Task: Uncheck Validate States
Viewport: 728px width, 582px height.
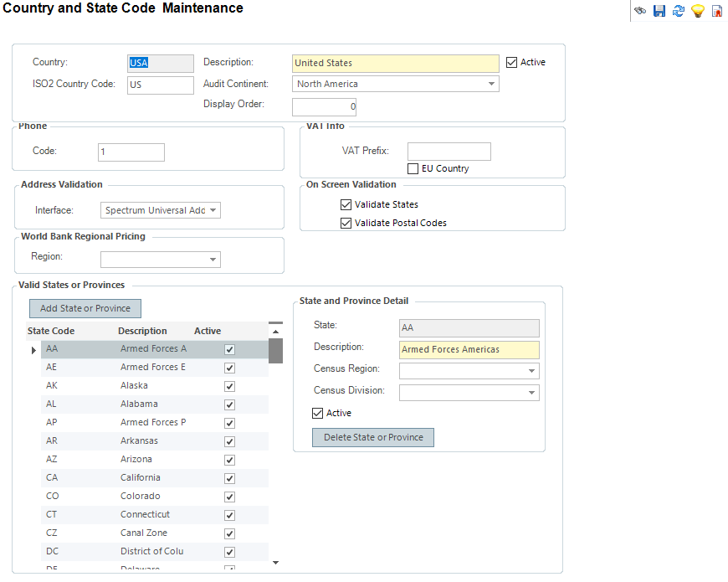Action: (x=346, y=205)
